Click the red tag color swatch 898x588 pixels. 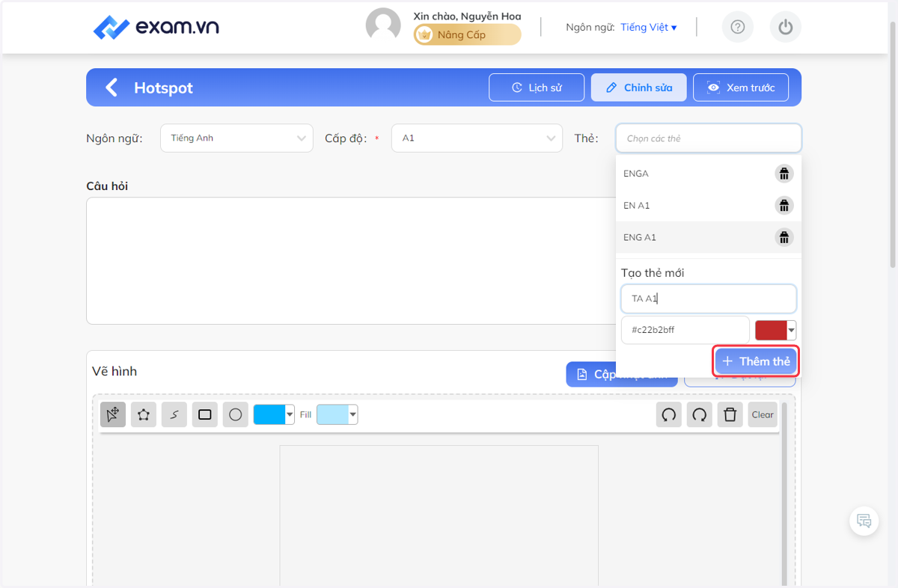point(772,330)
